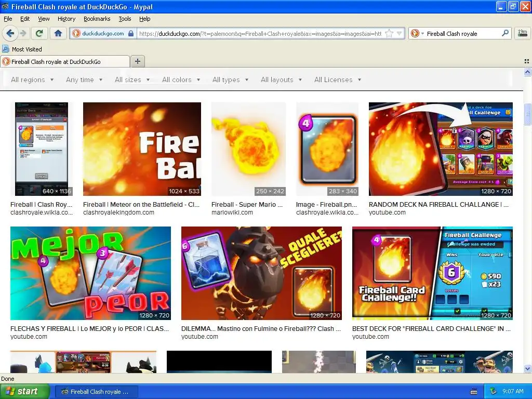Screen dimensions: 532x399
Task: Open the Fireball card 283 × 340 thumbnail
Action: (327, 149)
